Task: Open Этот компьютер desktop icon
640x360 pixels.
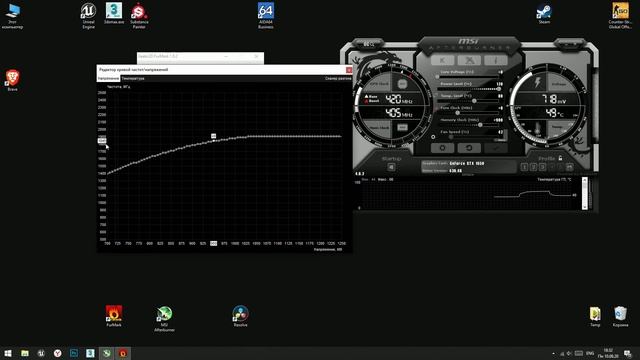Action: pos(13,16)
